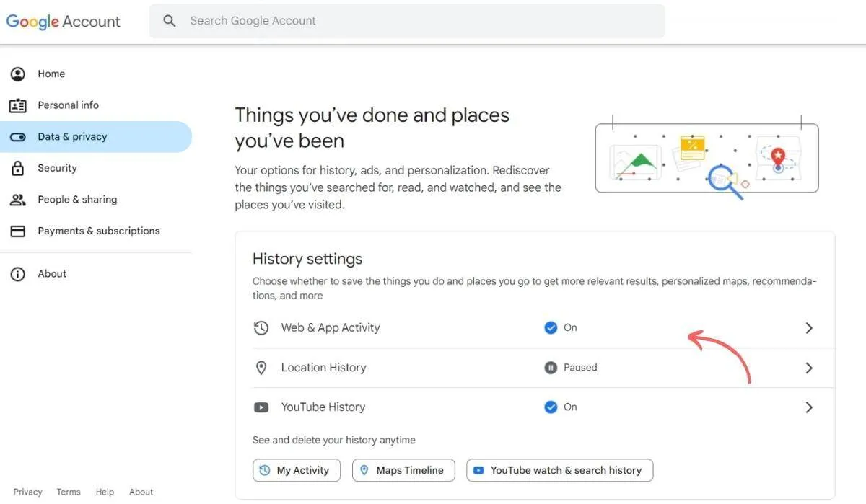
Task: Open Personal info via its card icon
Action: 17,105
